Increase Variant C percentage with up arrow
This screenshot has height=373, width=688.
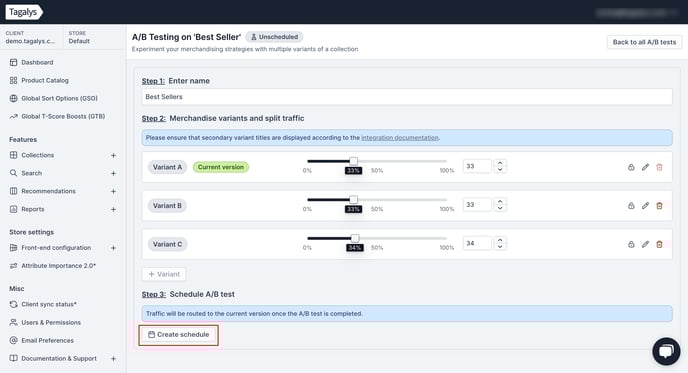click(x=500, y=240)
